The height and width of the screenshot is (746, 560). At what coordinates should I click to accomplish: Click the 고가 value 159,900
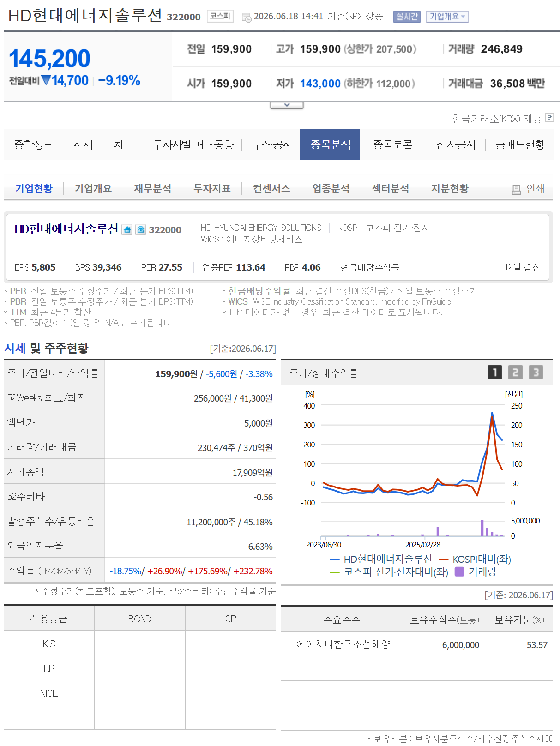click(320, 49)
